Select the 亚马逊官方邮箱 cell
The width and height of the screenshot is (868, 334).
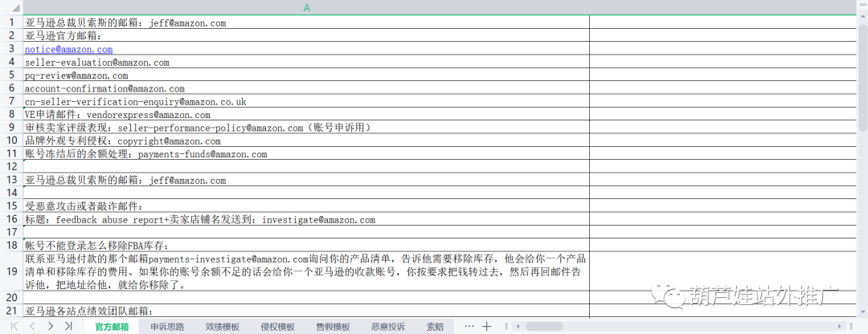click(x=307, y=35)
